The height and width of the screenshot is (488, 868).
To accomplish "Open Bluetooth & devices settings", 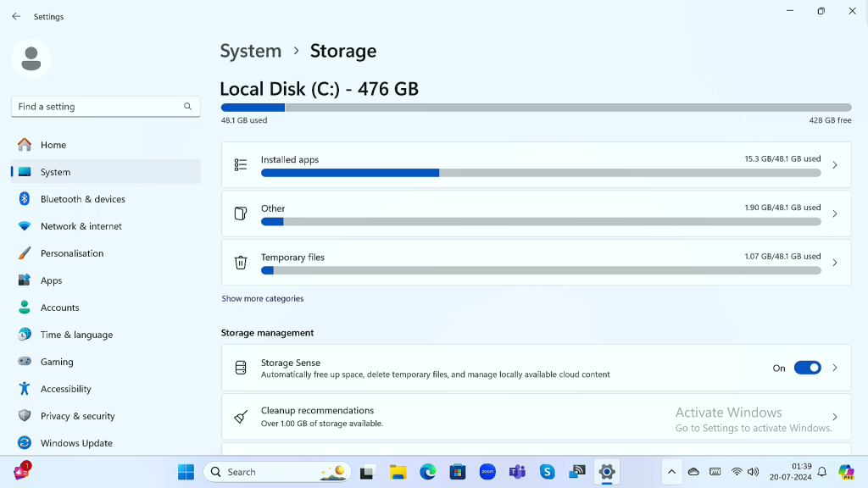I will (82, 199).
